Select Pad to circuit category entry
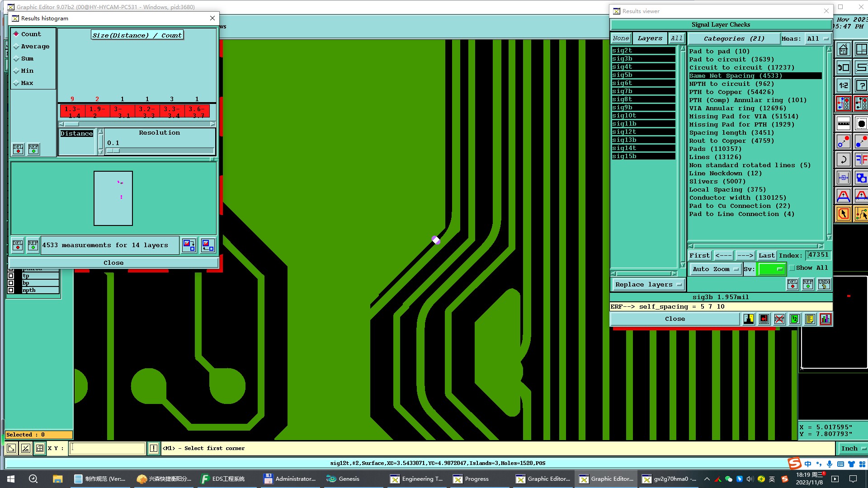The height and width of the screenshot is (488, 868). 731,60
